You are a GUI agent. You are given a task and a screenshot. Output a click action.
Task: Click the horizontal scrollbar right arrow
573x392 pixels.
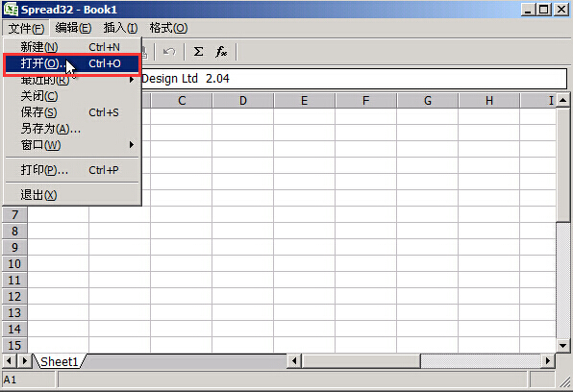click(547, 361)
